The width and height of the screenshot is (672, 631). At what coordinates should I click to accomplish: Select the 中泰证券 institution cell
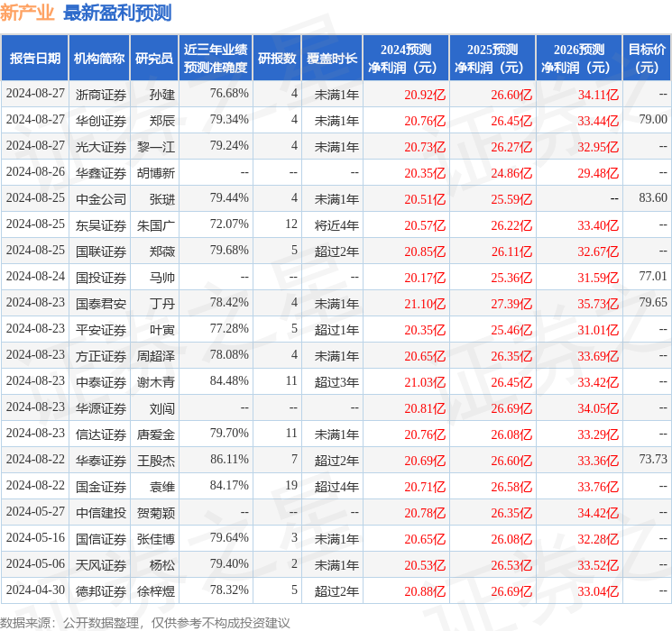click(x=101, y=382)
